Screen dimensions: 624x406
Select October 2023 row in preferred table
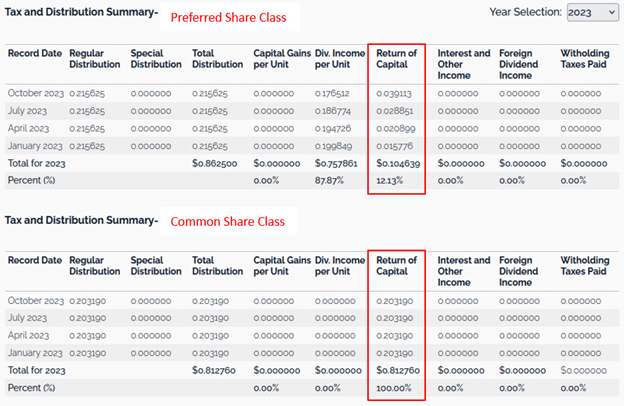(36, 93)
